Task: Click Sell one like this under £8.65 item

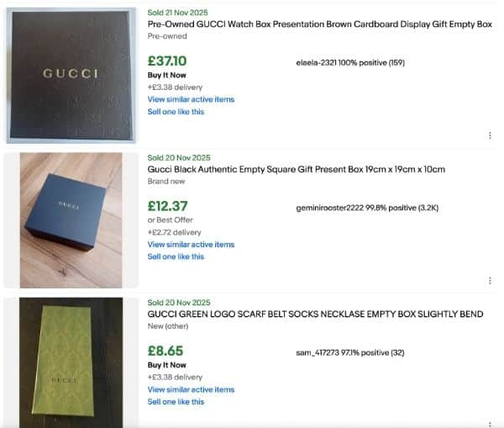Action: pyautogui.click(x=176, y=402)
